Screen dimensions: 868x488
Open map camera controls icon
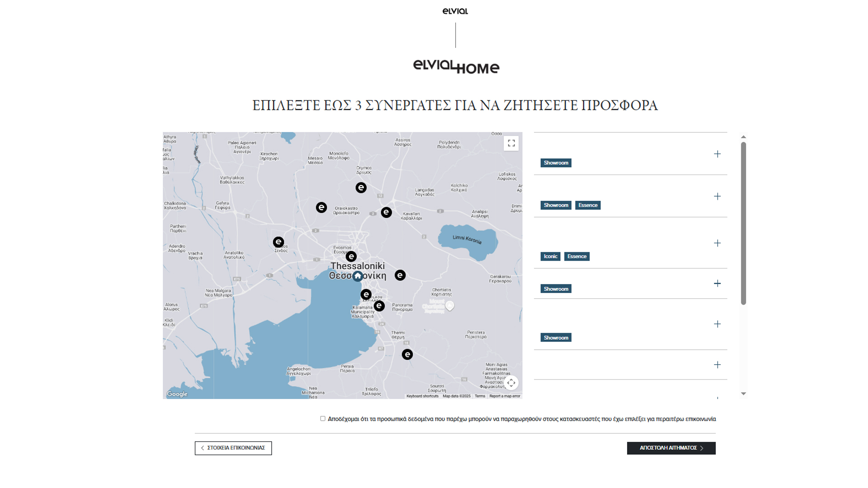pyautogui.click(x=511, y=383)
